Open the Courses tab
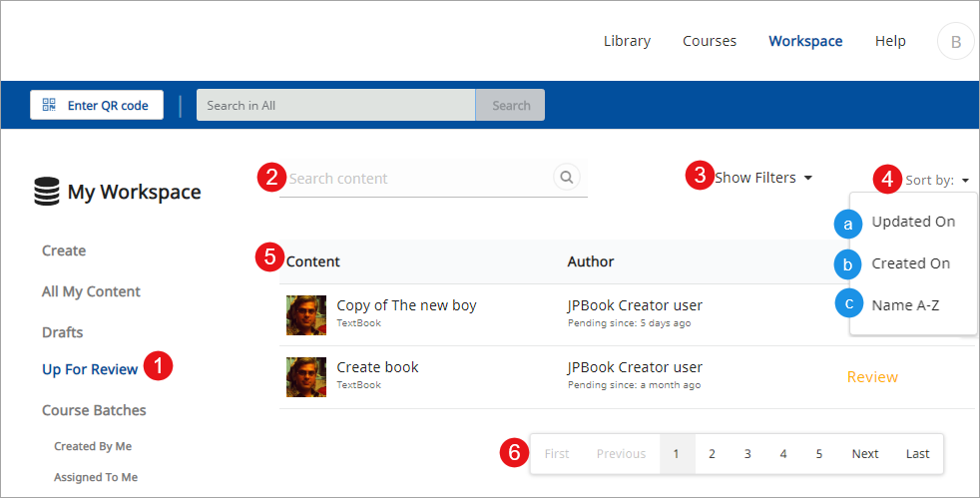Viewport: 980px width, 498px height. [710, 41]
